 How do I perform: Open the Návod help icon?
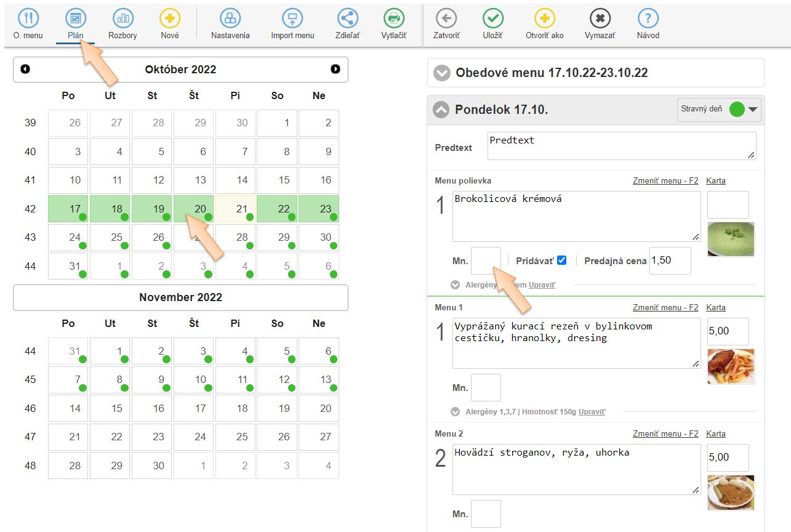pyautogui.click(x=648, y=20)
